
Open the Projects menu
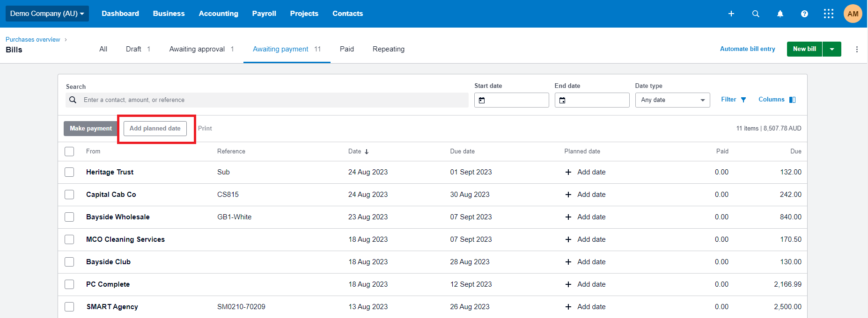click(x=304, y=14)
